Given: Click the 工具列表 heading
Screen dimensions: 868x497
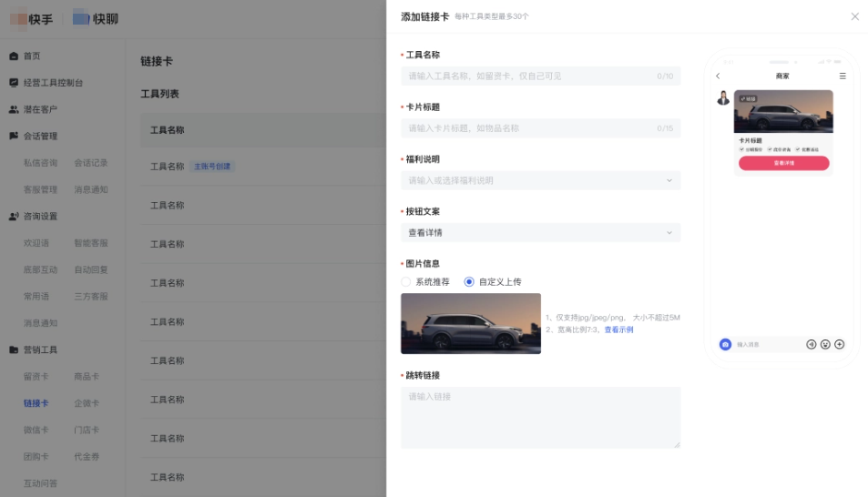Looking at the screenshot, I should pos(159,94).
